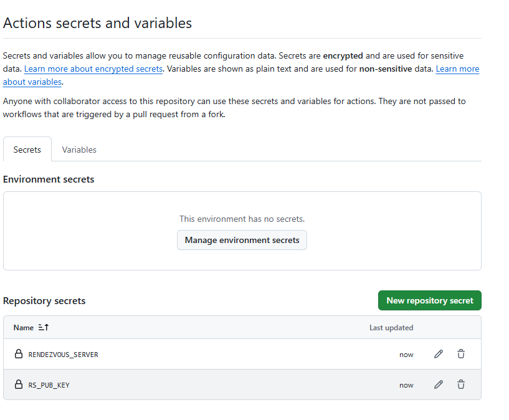Follow Learn more about encrypted secrets link

tap(93, 69)
